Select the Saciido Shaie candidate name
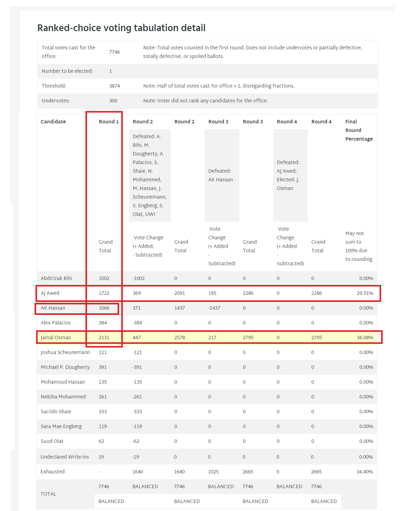Screen dimensions: 420x511 (56, 411)
